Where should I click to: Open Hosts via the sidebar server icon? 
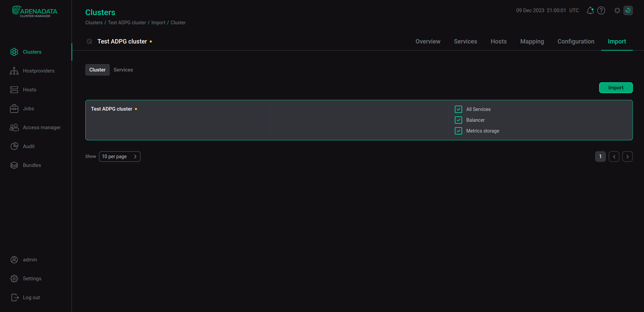coord(14,90)
